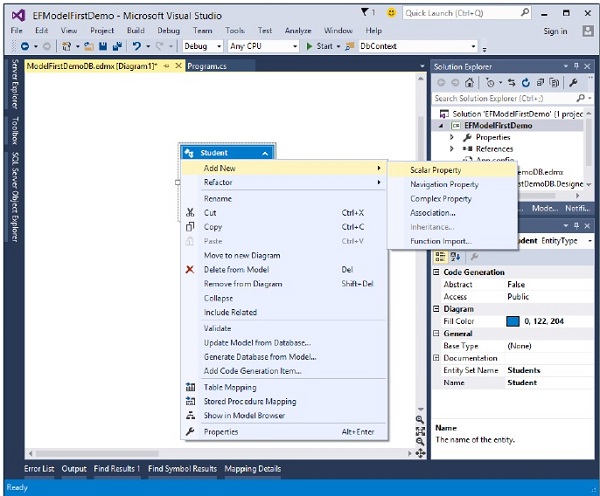The image size is (600, 496).
Task: Click the notifications flag icon
Action: pos(365,12)
